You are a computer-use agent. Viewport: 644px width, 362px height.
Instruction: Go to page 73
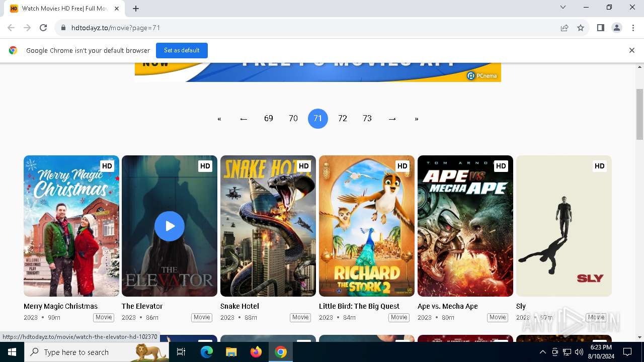coord(367,119)
